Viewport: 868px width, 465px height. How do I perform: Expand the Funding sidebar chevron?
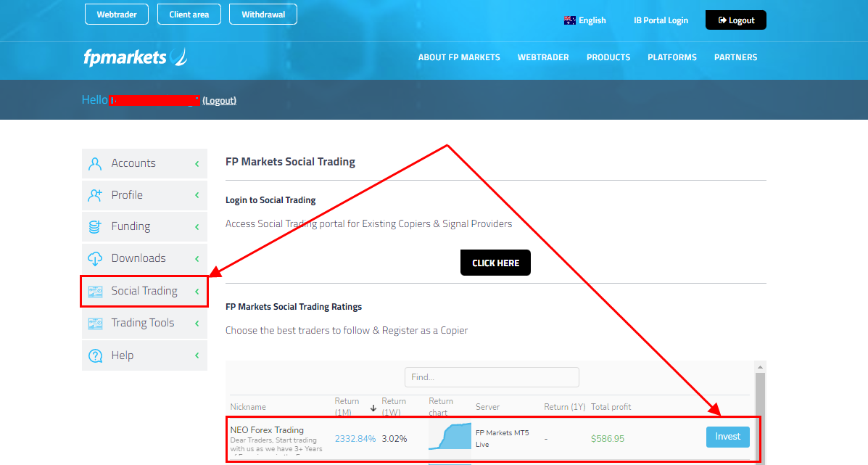197,227
